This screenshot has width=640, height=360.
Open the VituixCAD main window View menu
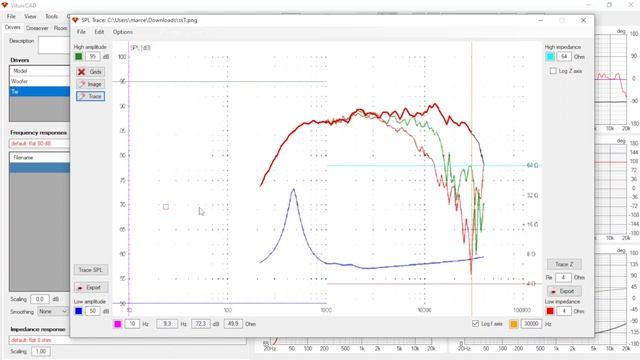click(x=30, y=16)
